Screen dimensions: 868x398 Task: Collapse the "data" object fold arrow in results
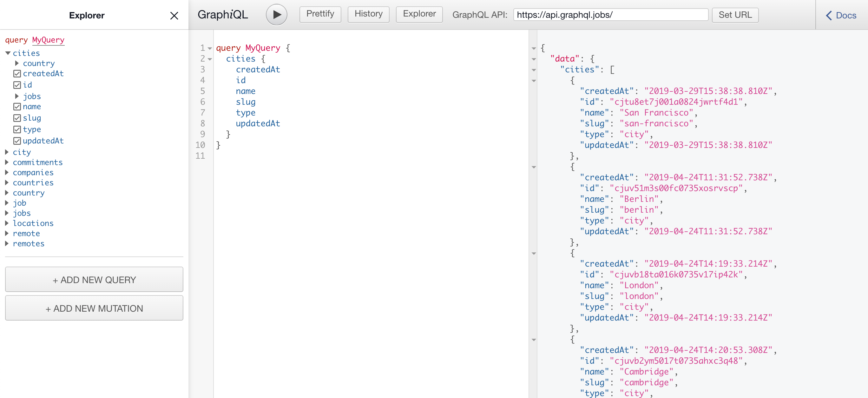[x=534, y=59]
